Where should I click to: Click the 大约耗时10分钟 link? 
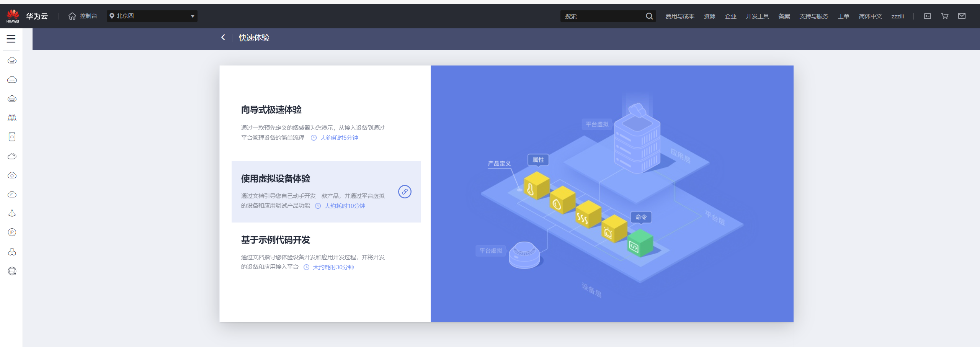[345, 206]
